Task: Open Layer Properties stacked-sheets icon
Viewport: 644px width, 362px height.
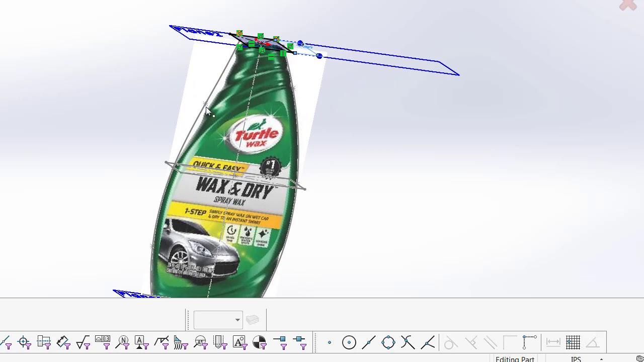Action: click(x=253, y=320)
